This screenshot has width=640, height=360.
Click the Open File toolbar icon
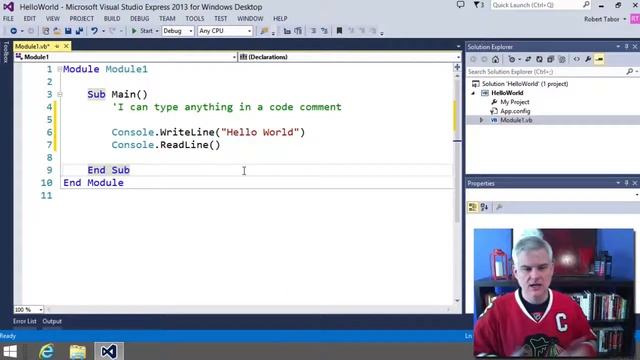tap(57, 31)
